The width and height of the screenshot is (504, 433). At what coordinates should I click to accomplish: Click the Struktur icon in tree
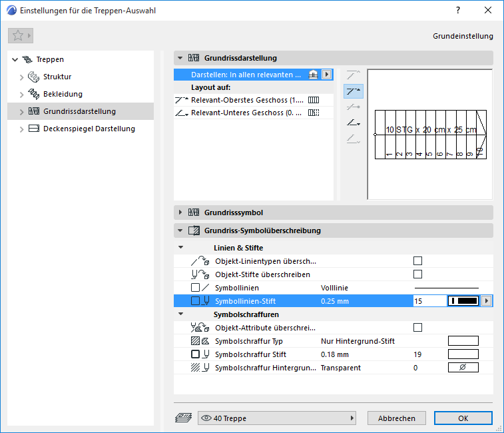click(x=33, y=77)
